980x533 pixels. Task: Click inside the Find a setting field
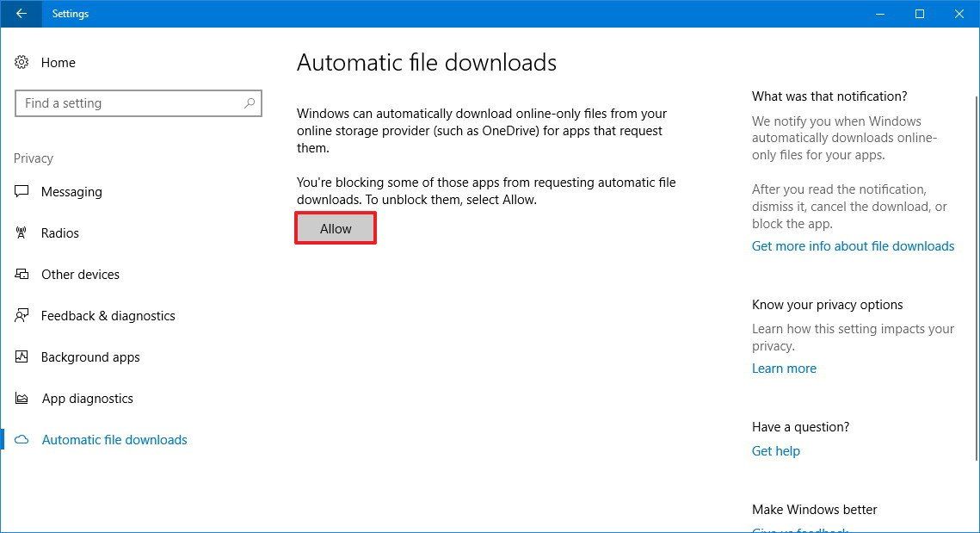[x=129, y=103]
